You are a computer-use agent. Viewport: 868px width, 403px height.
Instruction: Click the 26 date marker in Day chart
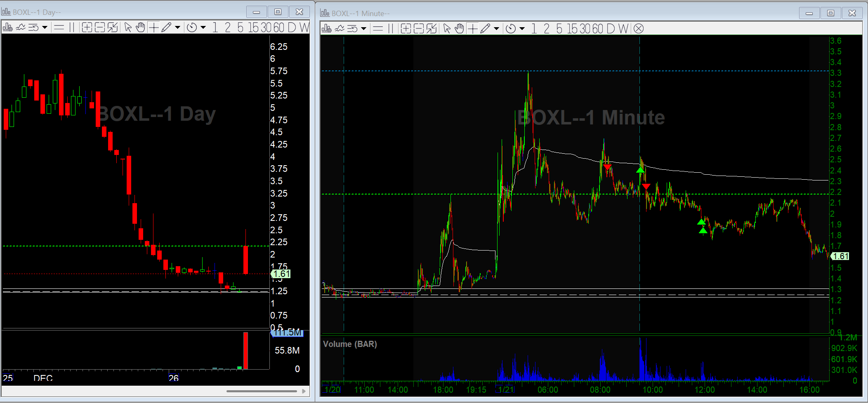pos(173,378)
